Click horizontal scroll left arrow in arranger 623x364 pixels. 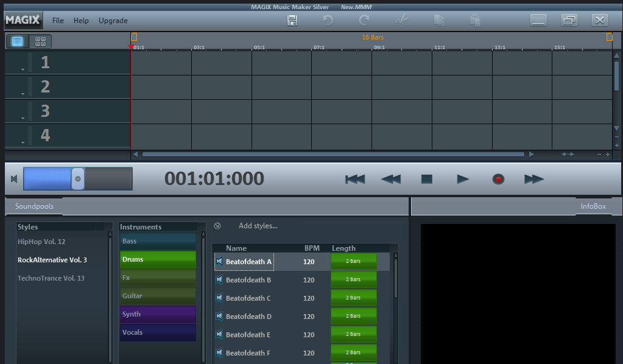coord(135,155)
